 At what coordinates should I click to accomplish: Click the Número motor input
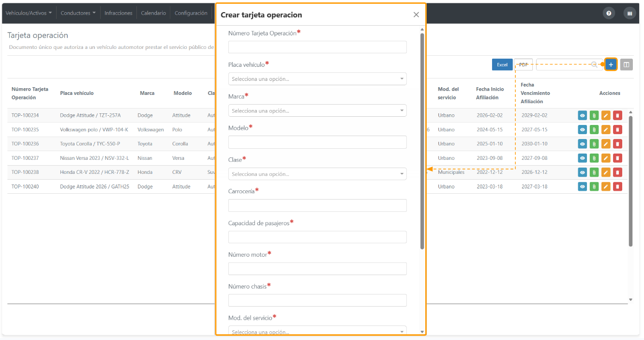coord(317,269)
